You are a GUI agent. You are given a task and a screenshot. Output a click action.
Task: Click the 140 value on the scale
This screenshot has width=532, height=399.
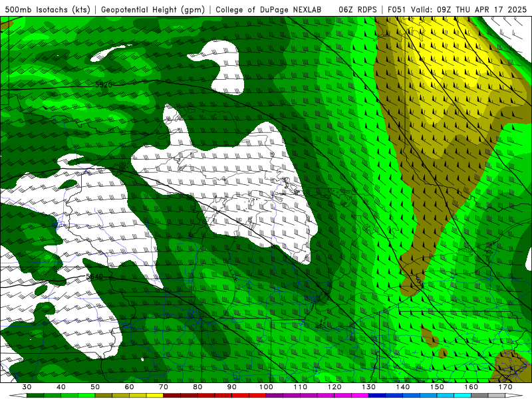point(403,387)
